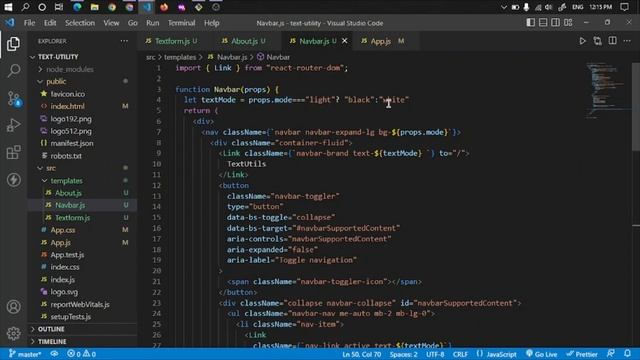Click Ln 50, Col 70 indicator

coord(362,354)
